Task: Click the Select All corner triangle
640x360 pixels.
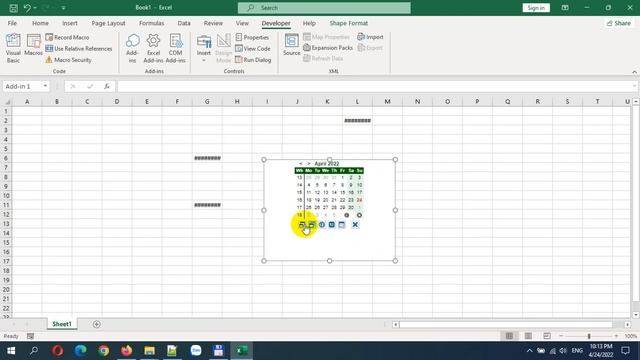Action: (7, 102)
